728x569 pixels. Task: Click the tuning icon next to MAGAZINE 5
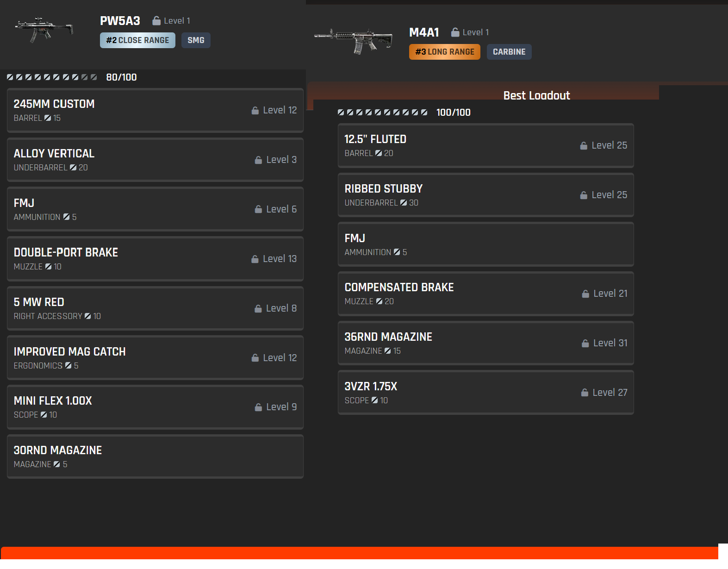[57, 464]
